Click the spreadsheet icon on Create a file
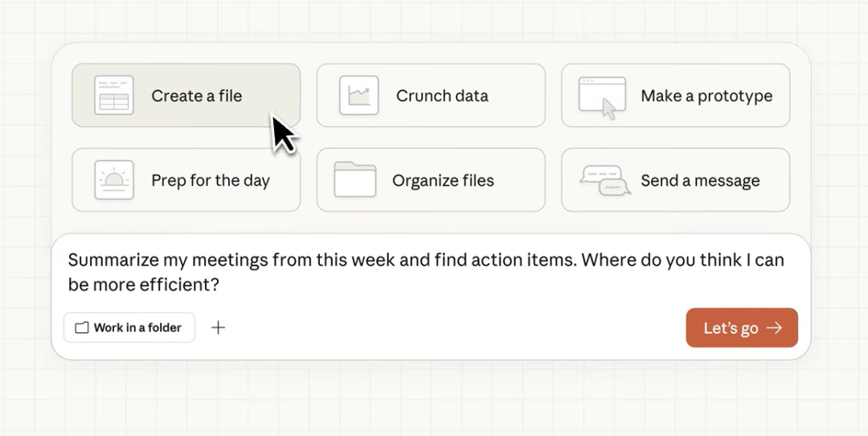The width and height of the screenshot is (868, 436). (113, 96)
